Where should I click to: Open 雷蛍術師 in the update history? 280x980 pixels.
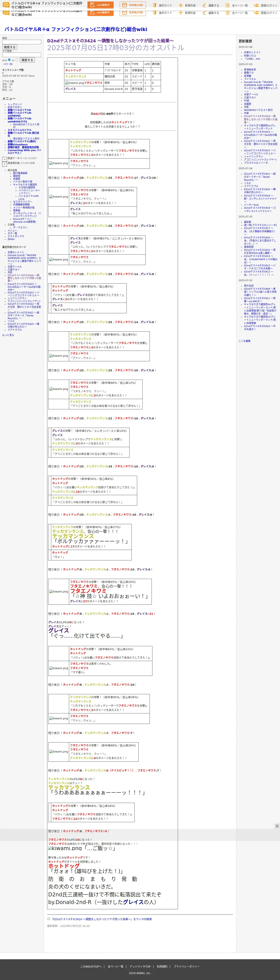pos(248,247)
